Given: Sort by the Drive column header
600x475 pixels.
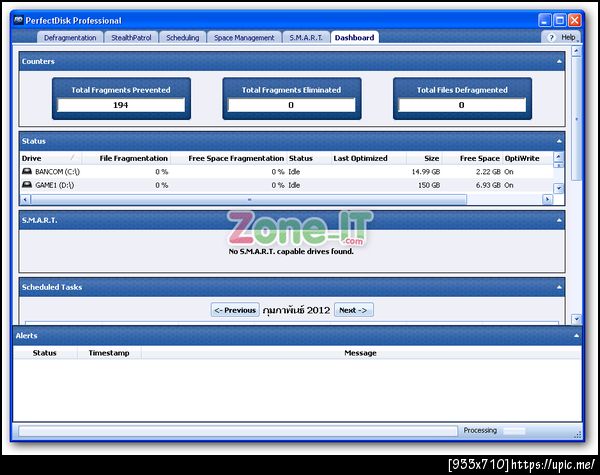Looking at the screenshot, I should 51,158.
